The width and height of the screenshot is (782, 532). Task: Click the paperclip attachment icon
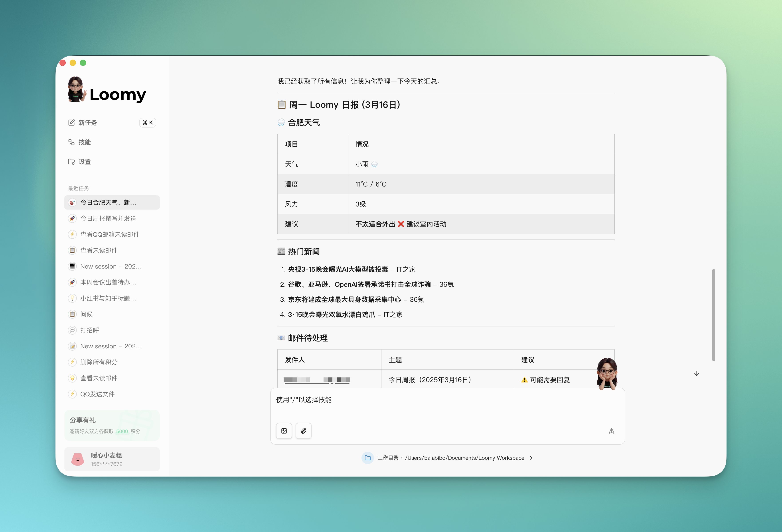[303, 431]
